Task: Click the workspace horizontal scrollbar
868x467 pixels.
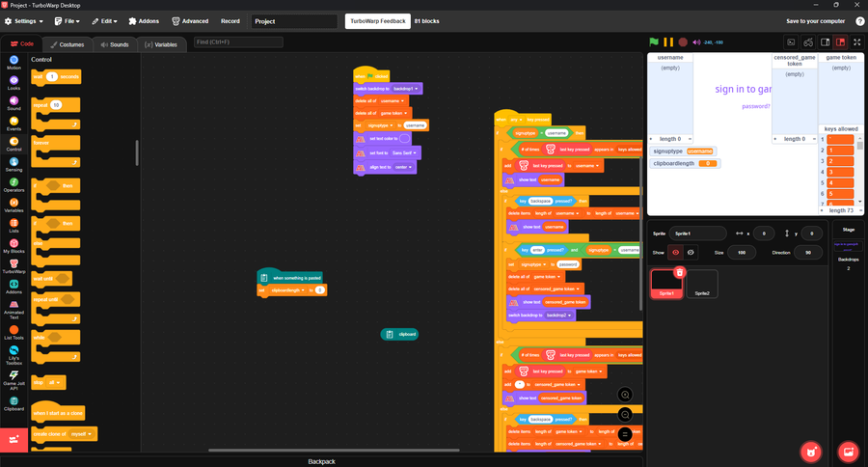Action: tap(334, 450)
